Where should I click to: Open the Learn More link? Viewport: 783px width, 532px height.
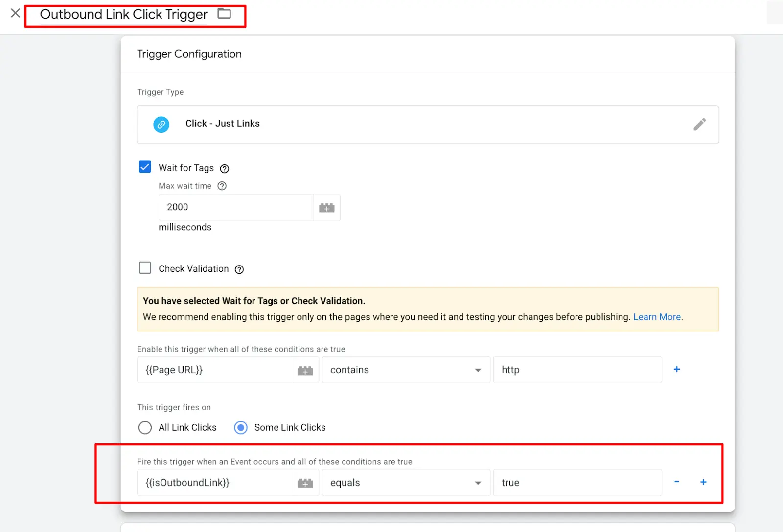tap(657, 317)
